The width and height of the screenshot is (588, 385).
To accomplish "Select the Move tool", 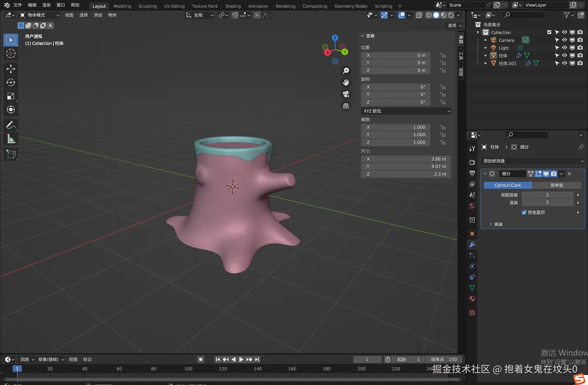I will [11, 69].
